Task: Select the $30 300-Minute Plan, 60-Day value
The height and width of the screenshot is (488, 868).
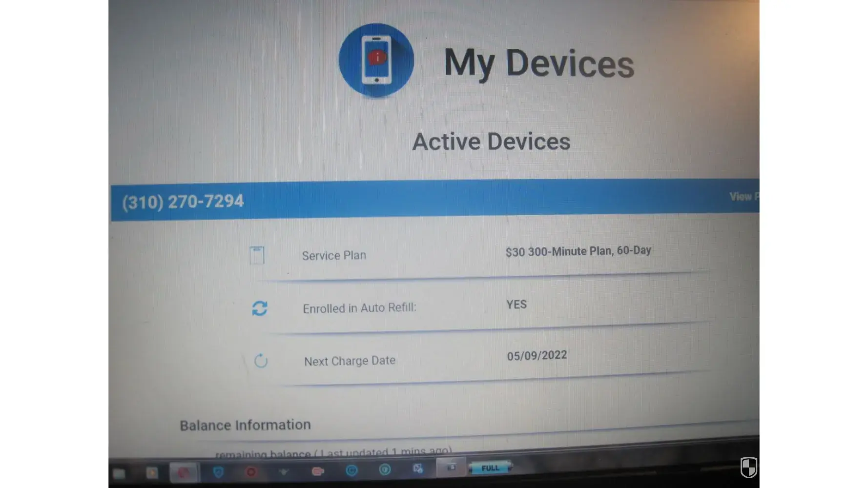Action: (x=579, y=251)
